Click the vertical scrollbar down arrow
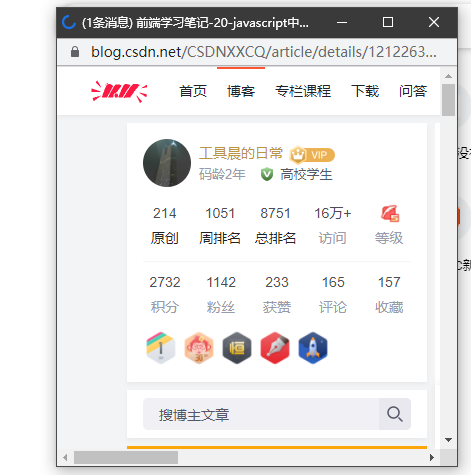The height and width of the screenshot is (475, 471). pos(448,440)
